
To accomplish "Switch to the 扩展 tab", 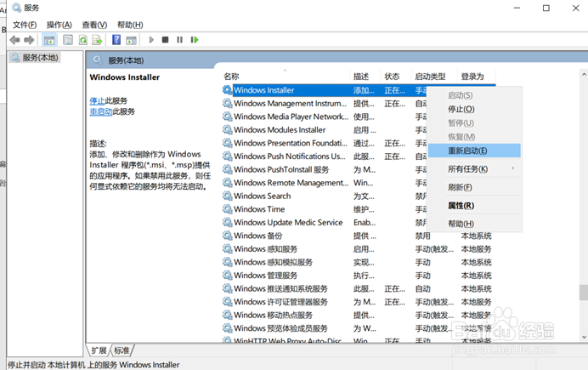I will (99, 350).
